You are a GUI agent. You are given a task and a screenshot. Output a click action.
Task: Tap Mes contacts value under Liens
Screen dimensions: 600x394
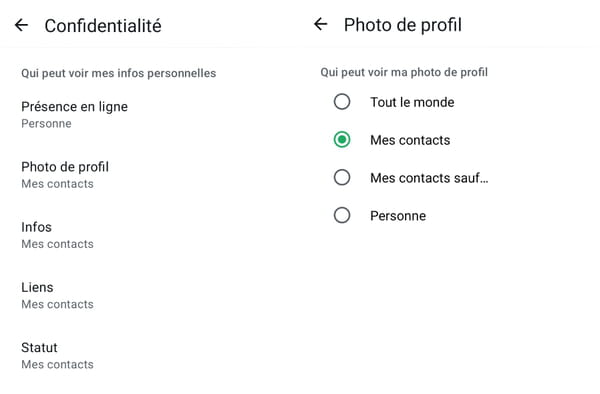[57, 304]
